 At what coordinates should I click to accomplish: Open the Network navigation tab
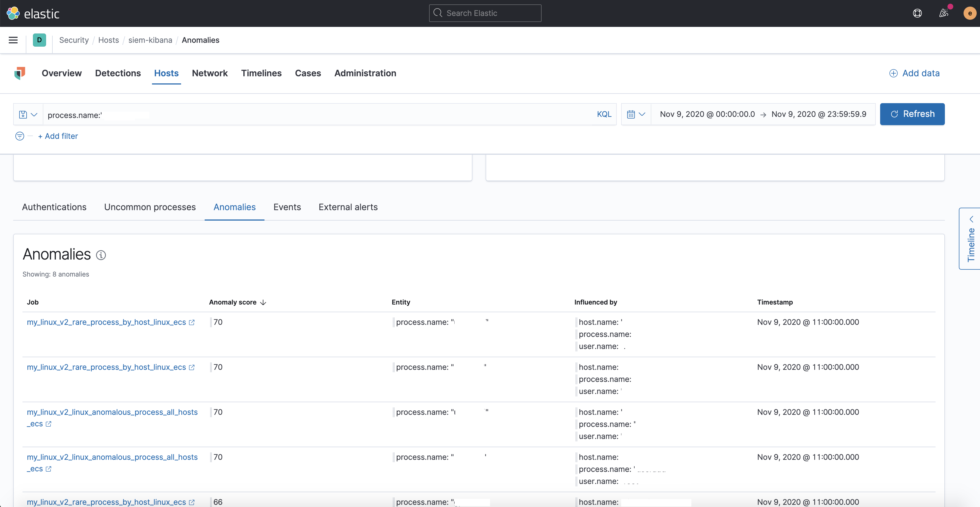(x=210, y=73)
